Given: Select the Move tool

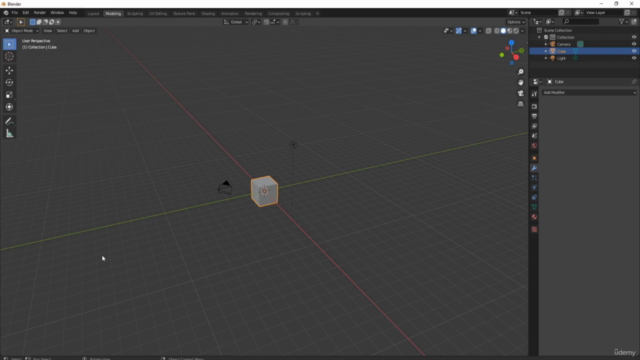Looking at the screenshot, I should (x=9, y=70).
